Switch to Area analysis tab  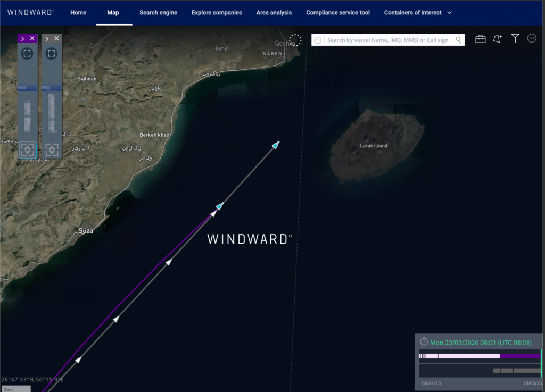pos(274,13)
